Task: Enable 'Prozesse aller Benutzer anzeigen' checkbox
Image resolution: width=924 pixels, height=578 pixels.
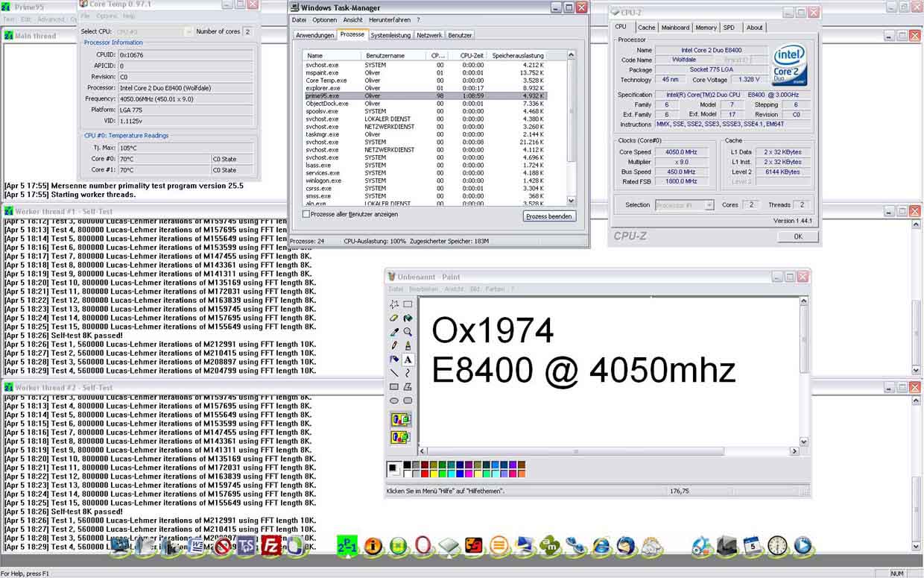Action: click(x=306, y=214)
